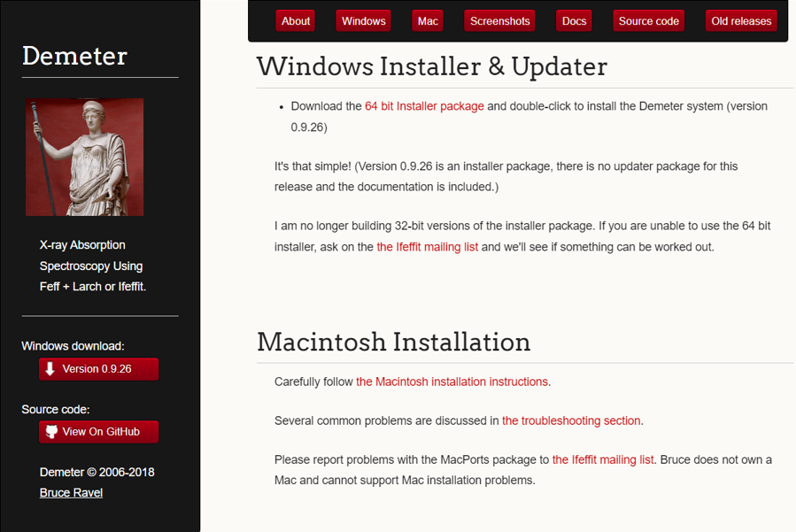The width and height of the screenshot is (796, 532).
Task: Click the Demeter site title heading
Action: point(74,56)
